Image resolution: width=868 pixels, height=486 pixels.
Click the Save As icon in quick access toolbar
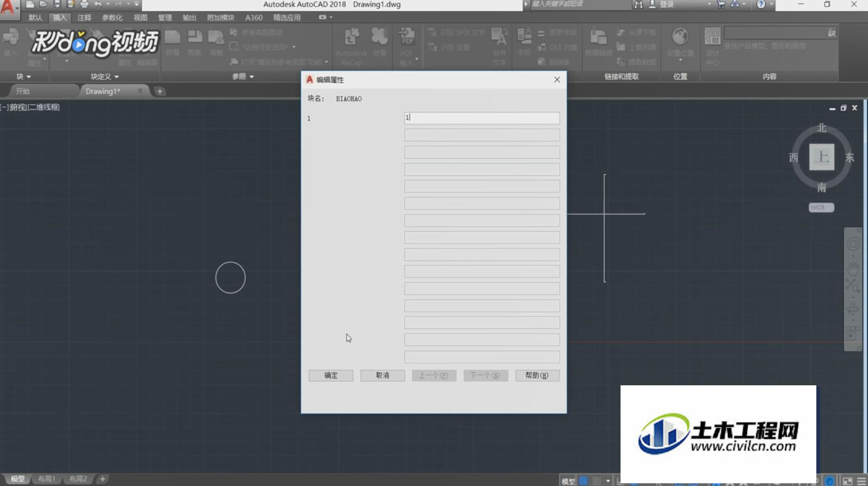(x=71, y=4)
